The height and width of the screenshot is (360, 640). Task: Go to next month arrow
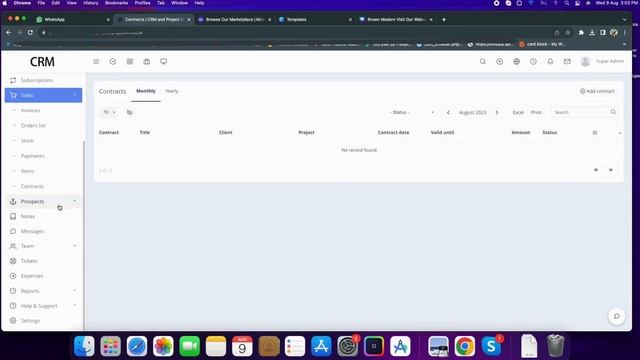click(497, 112)
